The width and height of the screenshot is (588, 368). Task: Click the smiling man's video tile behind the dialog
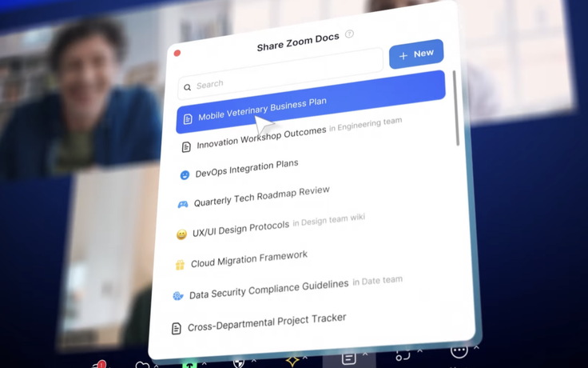81,98
